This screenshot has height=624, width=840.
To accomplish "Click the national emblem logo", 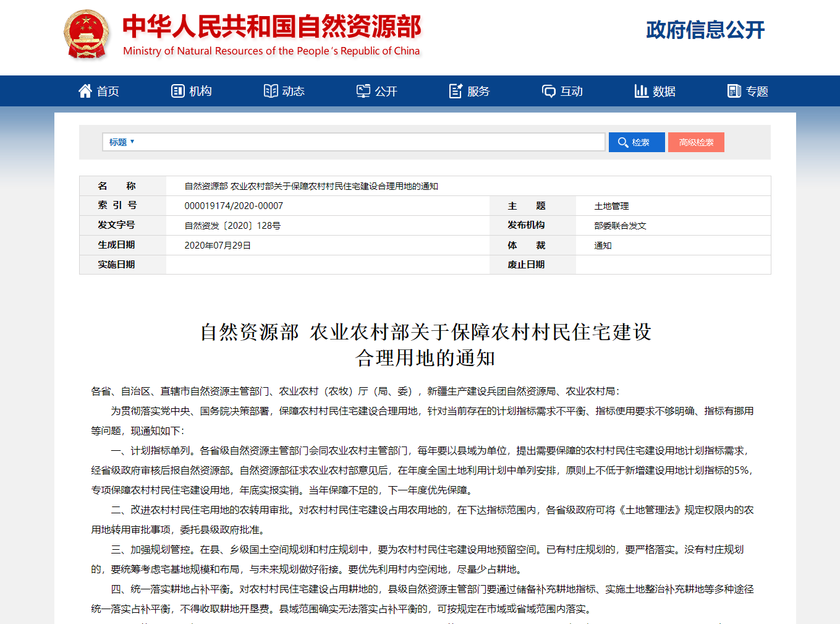I will [x=87, y=34].
